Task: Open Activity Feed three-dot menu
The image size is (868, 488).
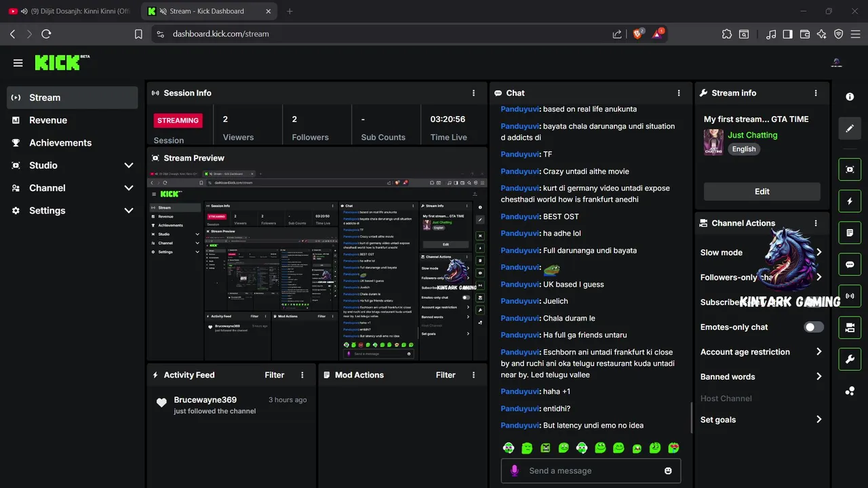Action: [302, 375]
